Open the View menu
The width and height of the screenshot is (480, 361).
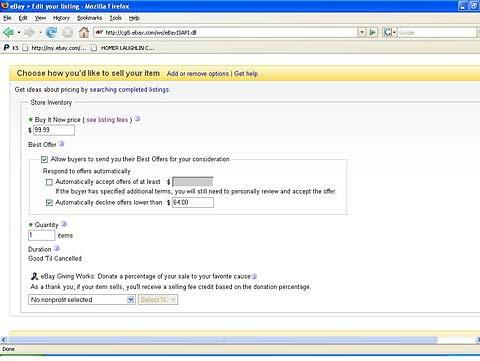click(x=40, y=18)
